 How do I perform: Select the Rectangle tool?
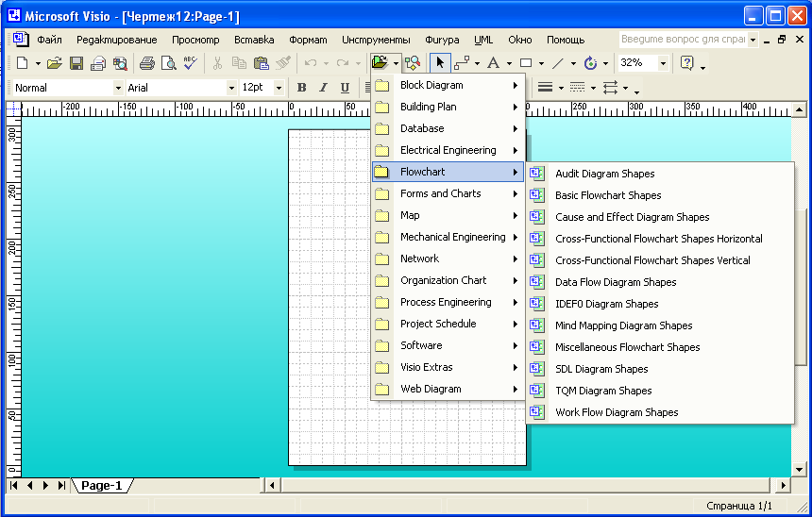coord(526,63)
